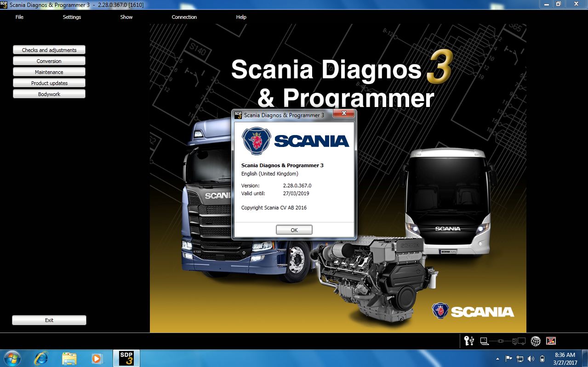
Task: Open the Show menu
Action: click(x=126, y=17)
